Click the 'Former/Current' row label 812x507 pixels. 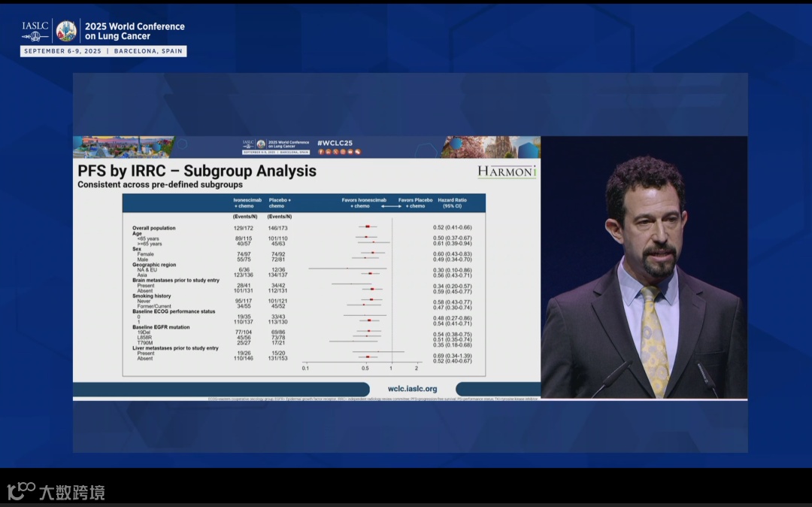(x=154, y=306)
